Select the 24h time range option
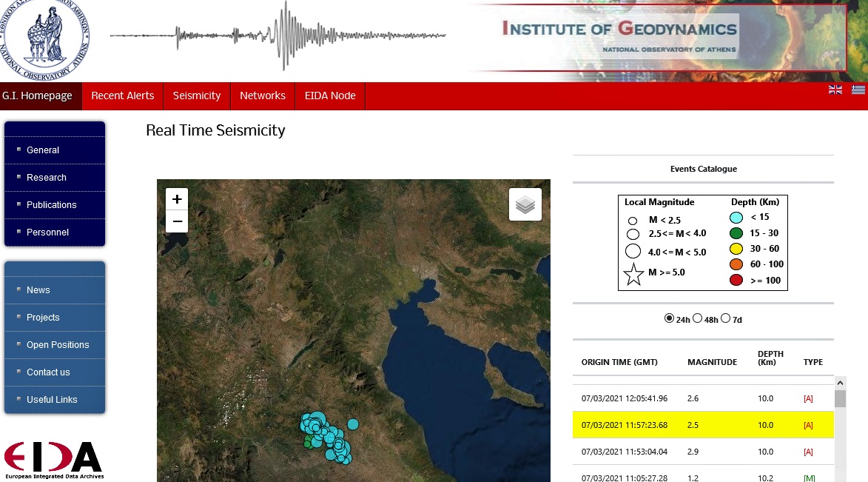 [x=670, y=318]
